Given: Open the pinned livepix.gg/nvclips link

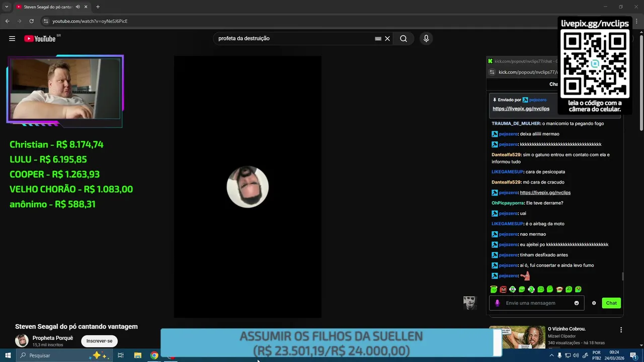Looking at the screenshot, I should [x=521, y=109].
